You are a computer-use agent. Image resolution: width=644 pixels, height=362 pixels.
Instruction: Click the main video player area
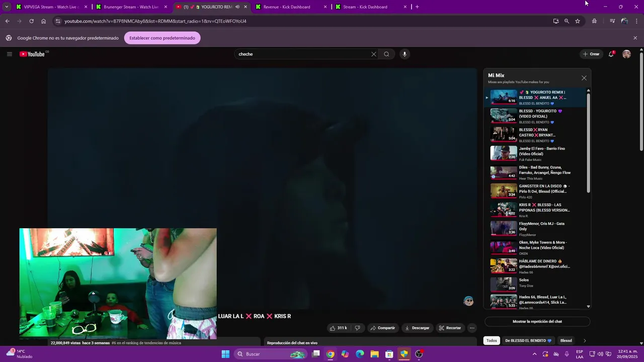(262, 189)
